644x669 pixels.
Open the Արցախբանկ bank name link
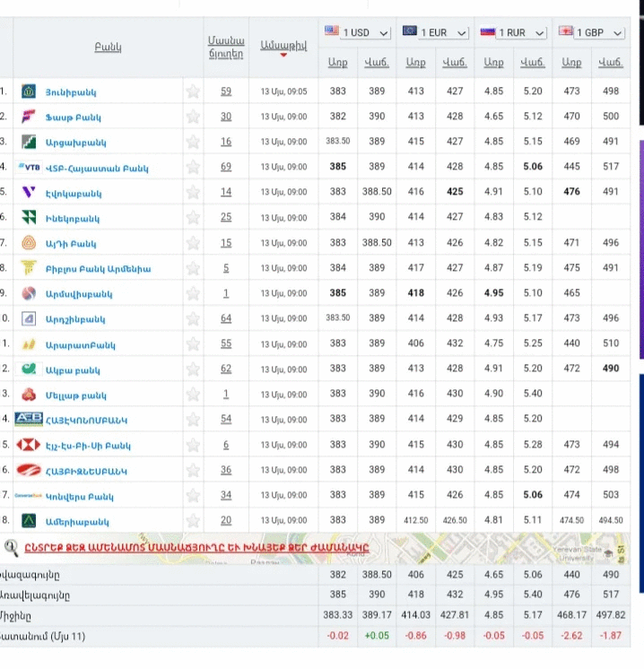(x=75, y=142)
